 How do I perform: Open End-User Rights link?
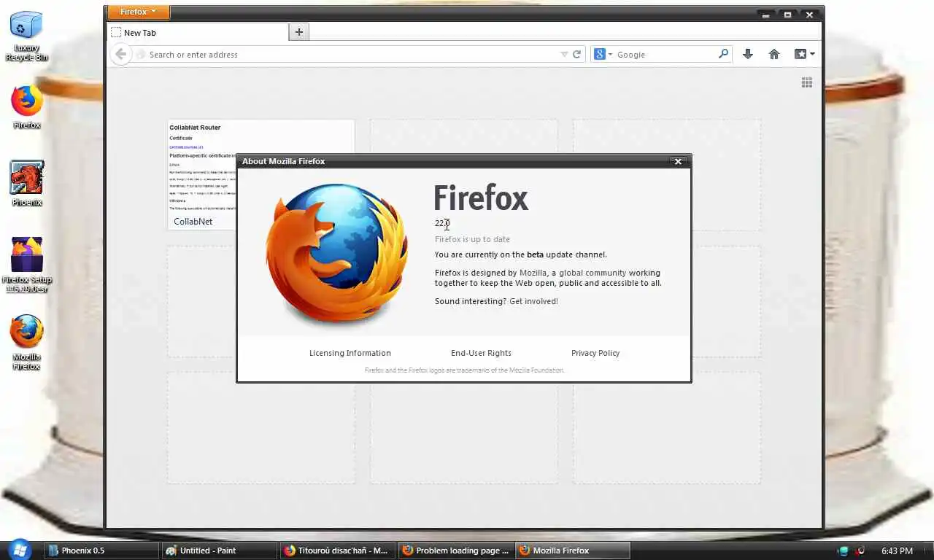click(x=481, y=353)
